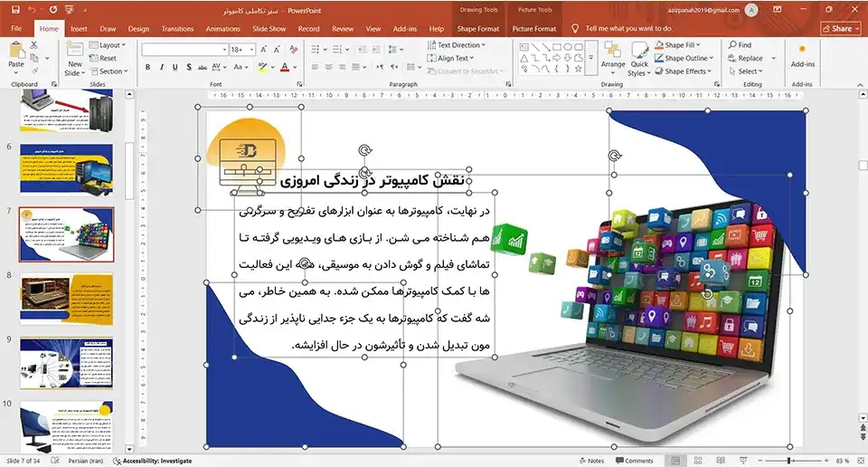Toggle Strikethrough formatting

coord(203,67)
